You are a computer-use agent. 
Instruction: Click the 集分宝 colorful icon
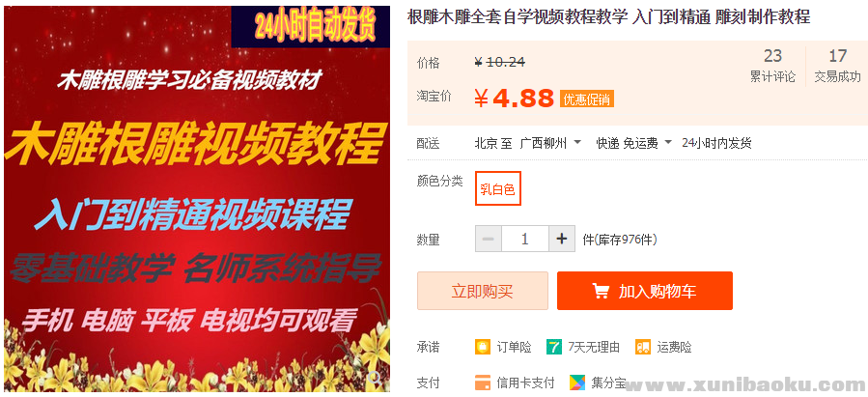[x=576, y=383]
